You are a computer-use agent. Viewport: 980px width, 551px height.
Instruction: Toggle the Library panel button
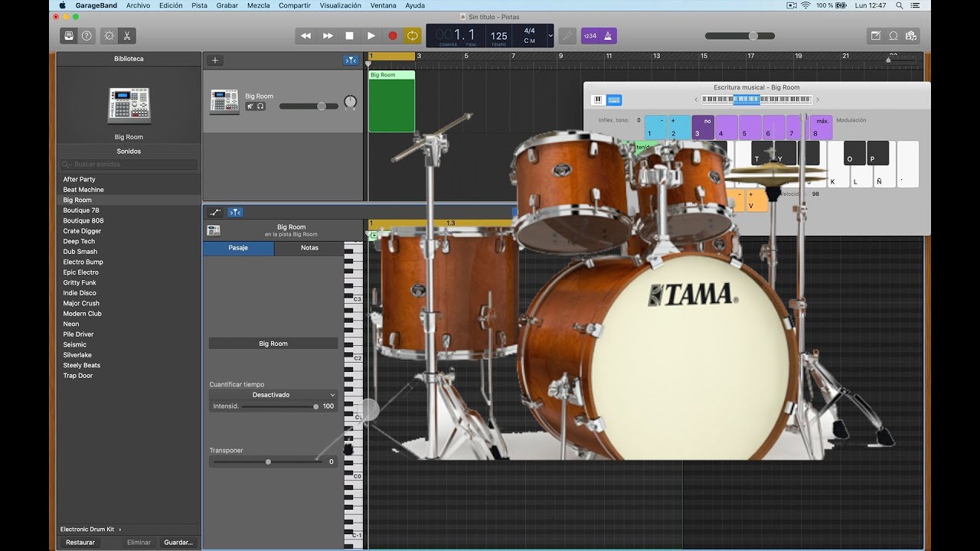coord(69,36)
